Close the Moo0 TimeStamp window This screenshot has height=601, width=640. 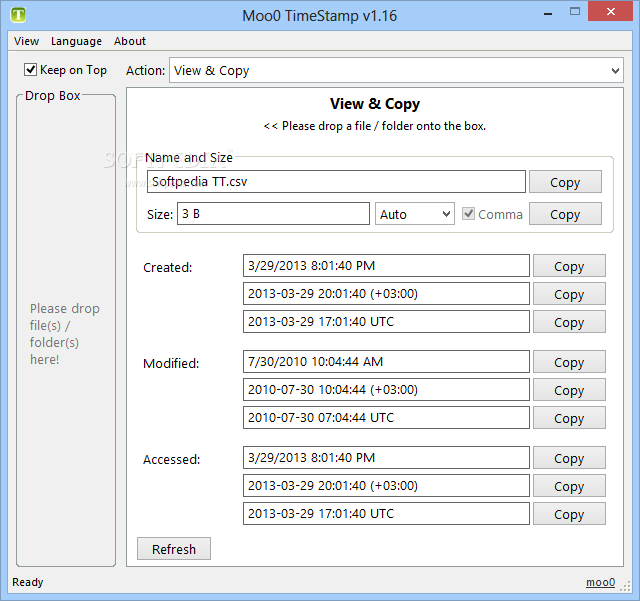[611, 11]
